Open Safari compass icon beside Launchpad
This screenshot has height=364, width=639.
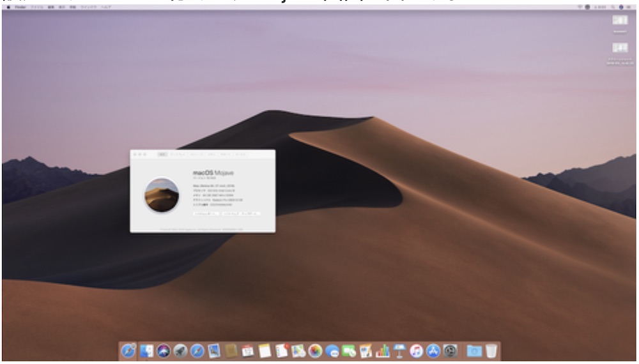point(197,351)
